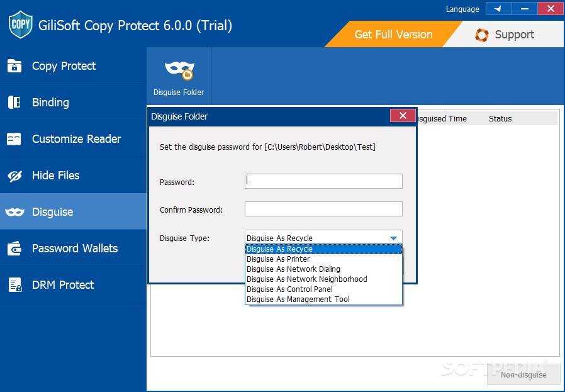Choose Disguise As Recycle option
The width and height of the screenshot is (565, 392).
[323, 249]
